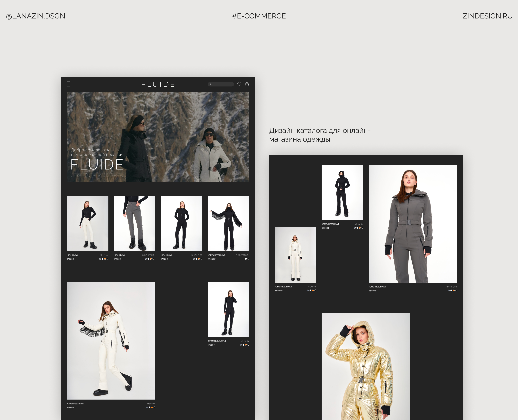518x420 pixels.
Task: Click the search magnifier icon
Action: tap(211, 84)
